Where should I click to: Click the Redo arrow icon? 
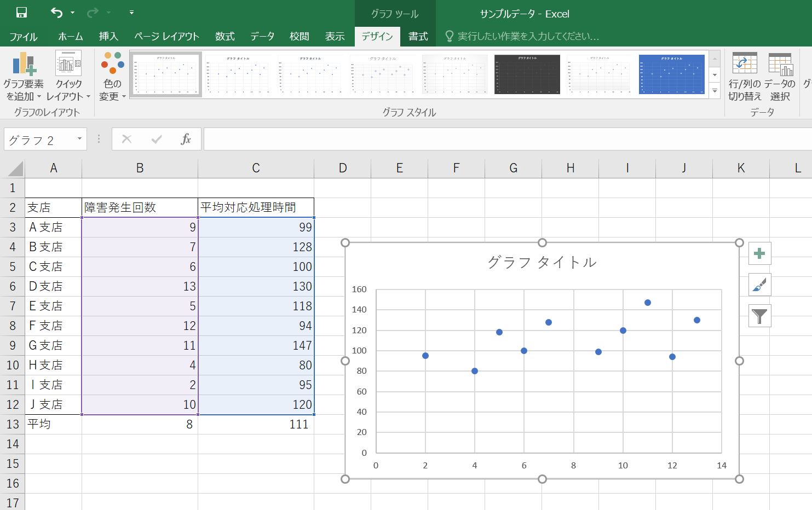tap(93, 13)
